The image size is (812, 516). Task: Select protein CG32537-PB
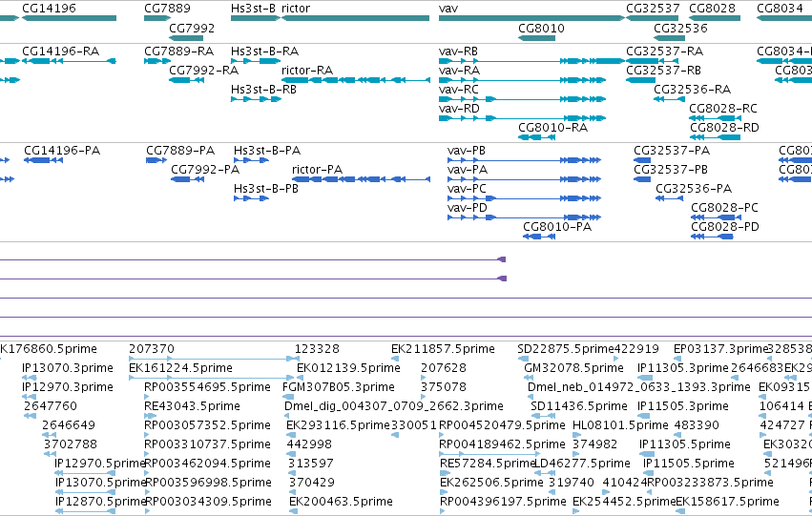pyautogui.click(x=642, y=179)
